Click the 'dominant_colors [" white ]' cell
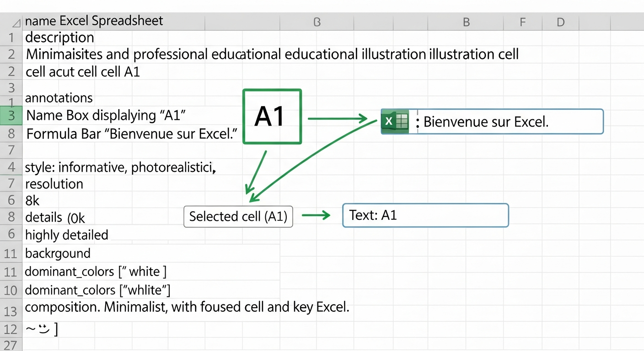 click(96, 271)
